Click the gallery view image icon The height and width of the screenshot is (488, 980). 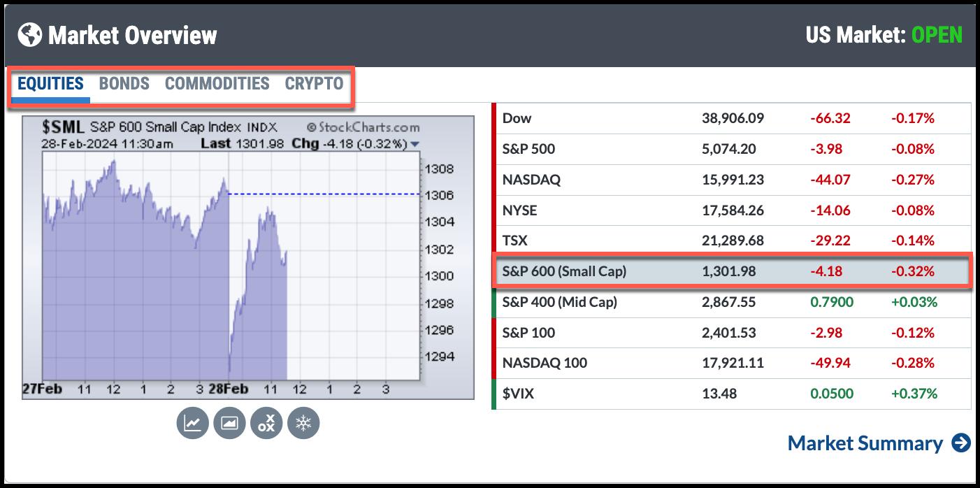(x=229, y=423)
